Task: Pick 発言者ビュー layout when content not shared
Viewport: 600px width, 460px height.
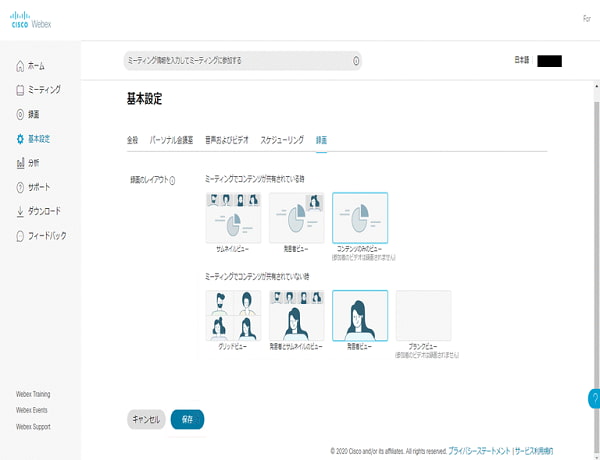Action: click(360, 315)
